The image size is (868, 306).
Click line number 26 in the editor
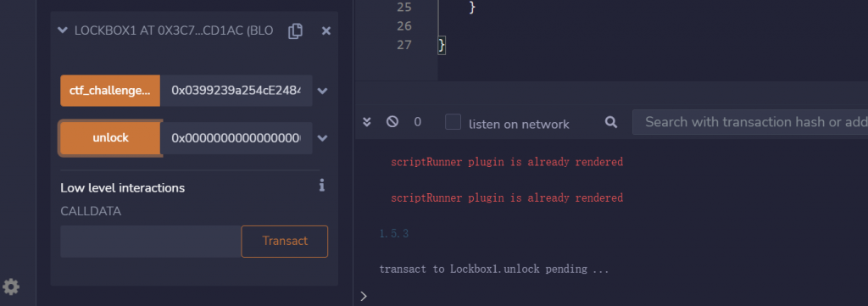pyautogui.click(x=404, y=26)
